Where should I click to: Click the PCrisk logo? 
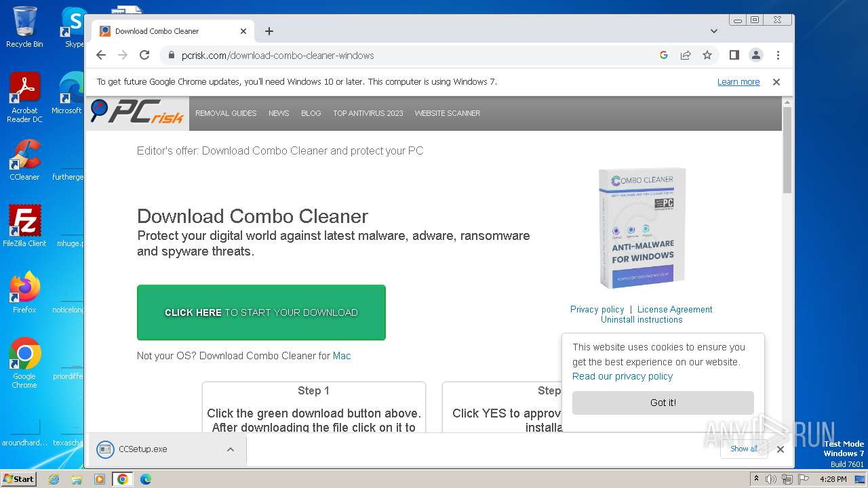137,112
